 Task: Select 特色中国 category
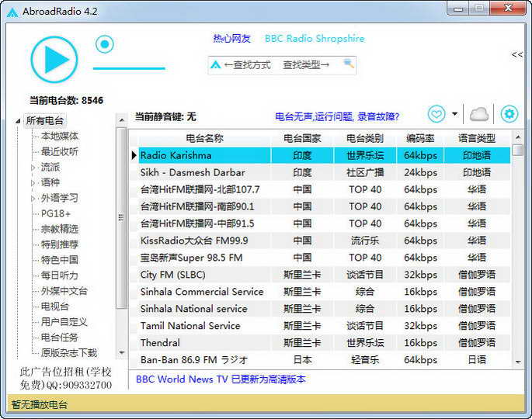[x=59, y=260]
